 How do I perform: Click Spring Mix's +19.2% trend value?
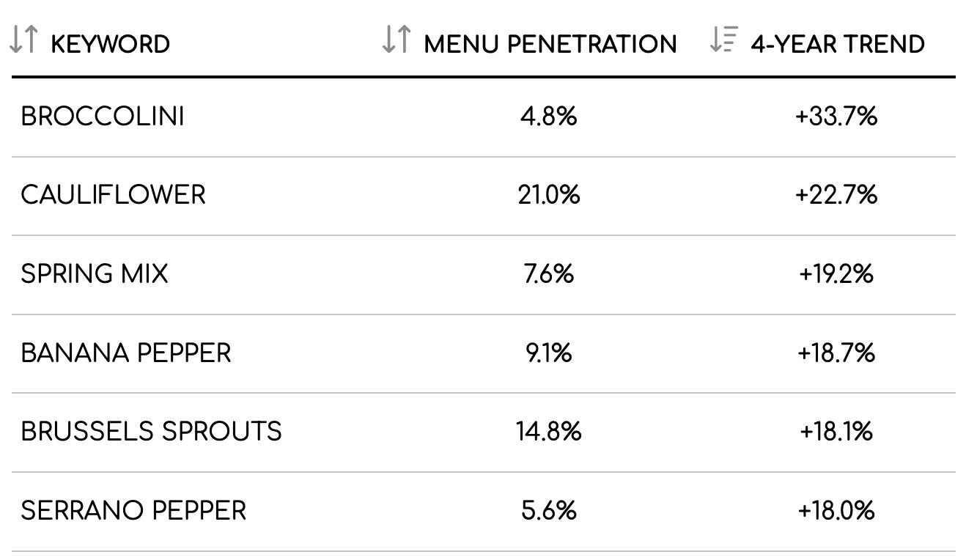click(836, 274)
